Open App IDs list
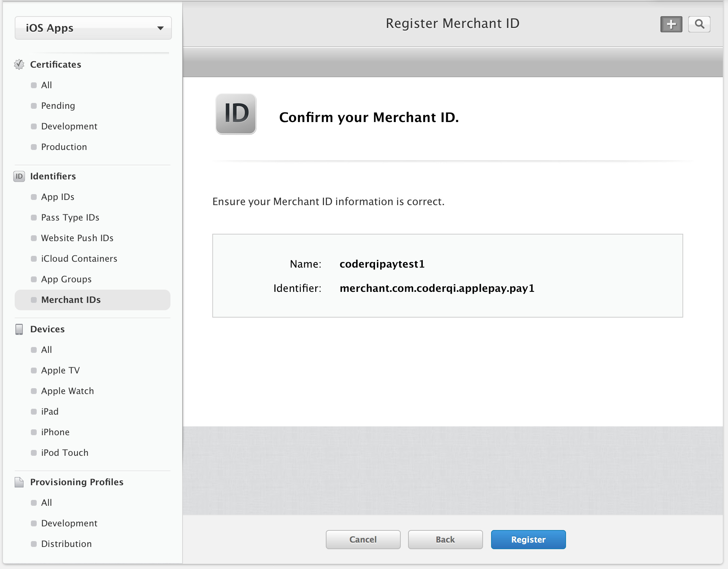 coord(58,197)
